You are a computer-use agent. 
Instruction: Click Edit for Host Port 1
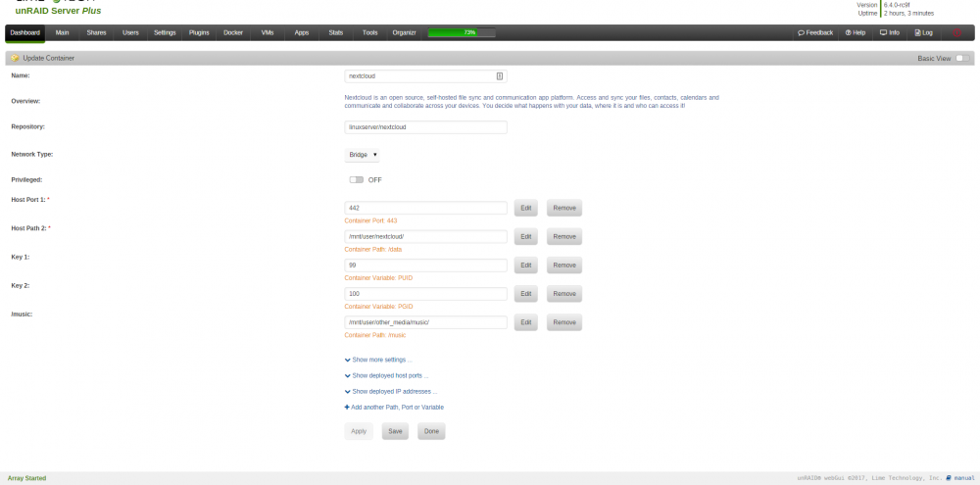(525, 208)
